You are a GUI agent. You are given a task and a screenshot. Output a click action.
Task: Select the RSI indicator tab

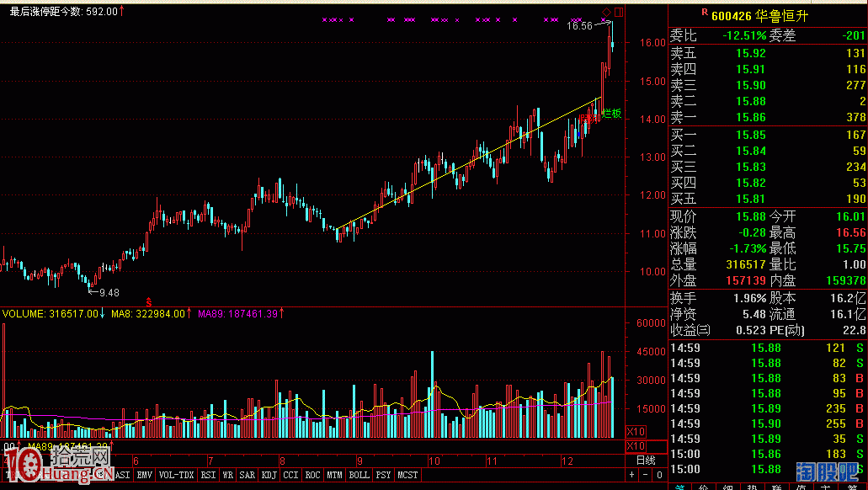(x=208, y=475)
